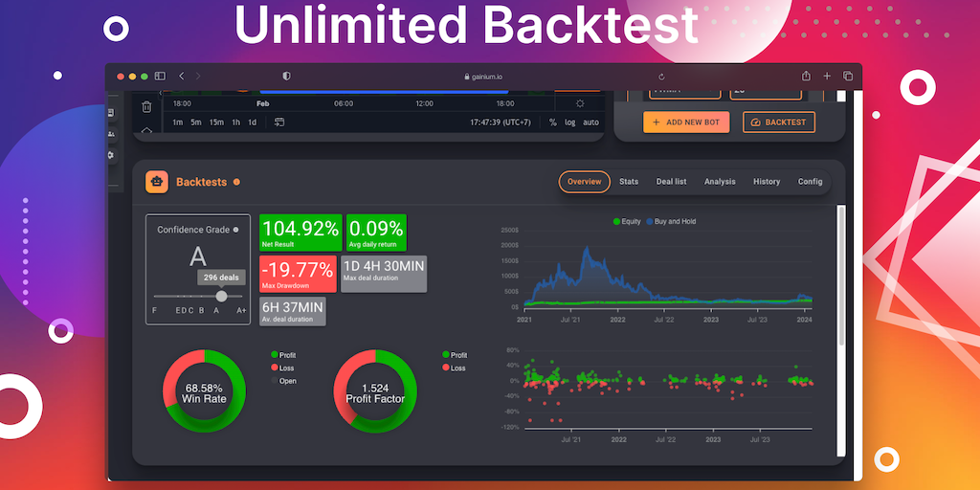
Task: Select the 1h timeframe
Action: click(x=235, y=122)
